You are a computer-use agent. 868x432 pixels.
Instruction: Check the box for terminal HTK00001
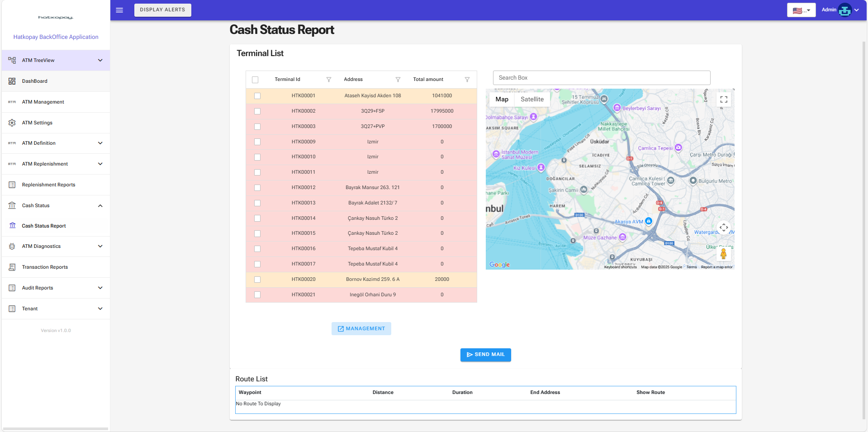[257, 96]
